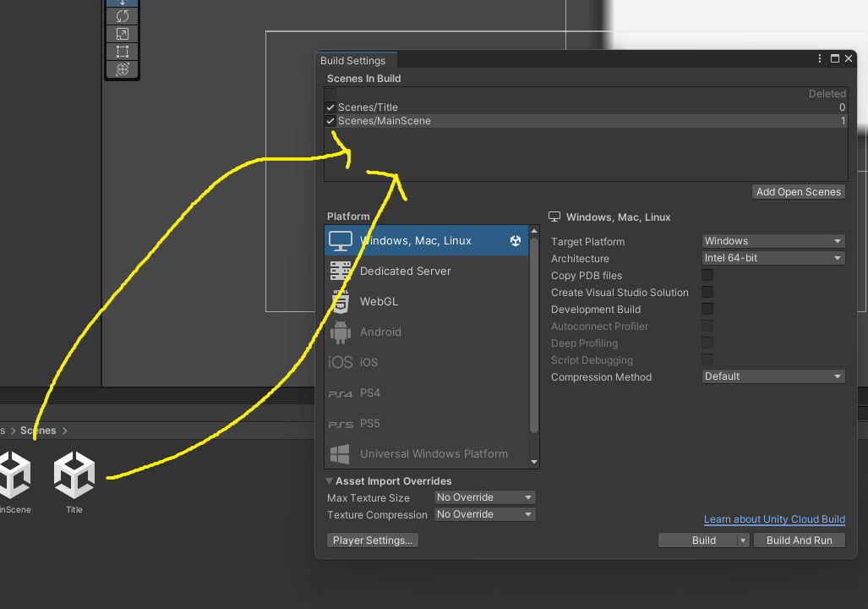Click the platform list scroll-down arrow
The width and height of the screenshot is (868, 609).
534,462
